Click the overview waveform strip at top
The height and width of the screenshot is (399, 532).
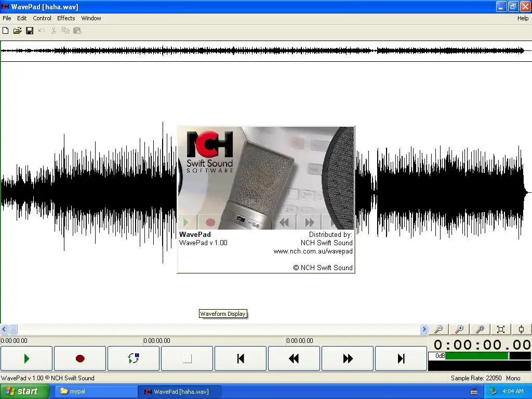[266, 51]
